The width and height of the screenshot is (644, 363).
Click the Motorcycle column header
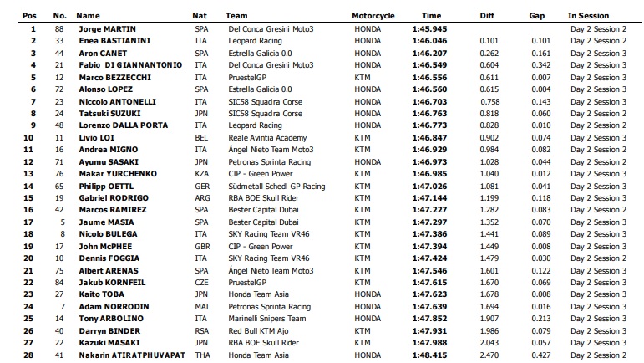[373, 15]
